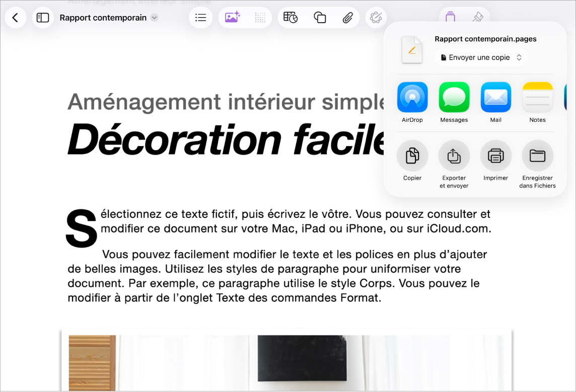Click the paragraph starting with électionnez ce texte
Screen dimensions: 576x392
296,221
